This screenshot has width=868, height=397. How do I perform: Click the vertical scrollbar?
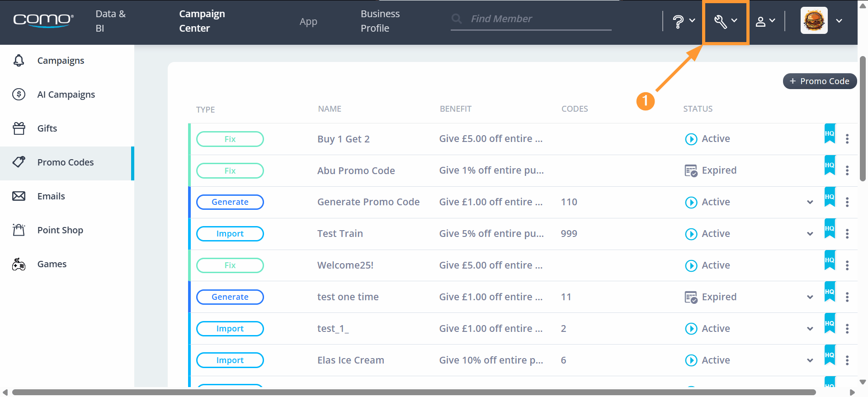pyautogui.click(x=863, y=118)
